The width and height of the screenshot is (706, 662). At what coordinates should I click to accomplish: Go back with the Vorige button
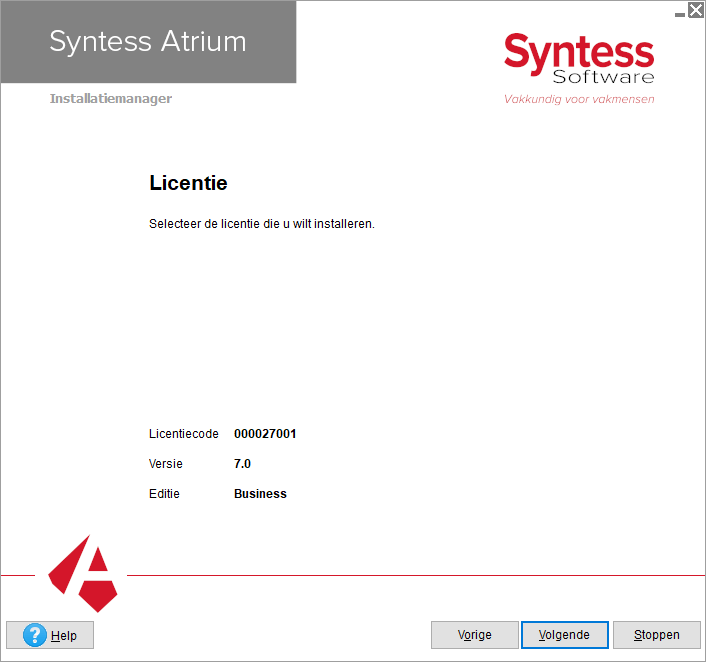475,635
